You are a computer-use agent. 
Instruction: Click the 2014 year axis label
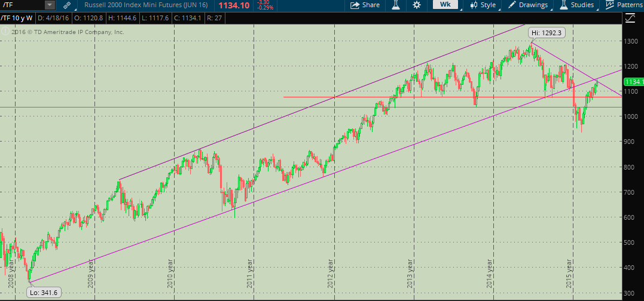[490, 274]
